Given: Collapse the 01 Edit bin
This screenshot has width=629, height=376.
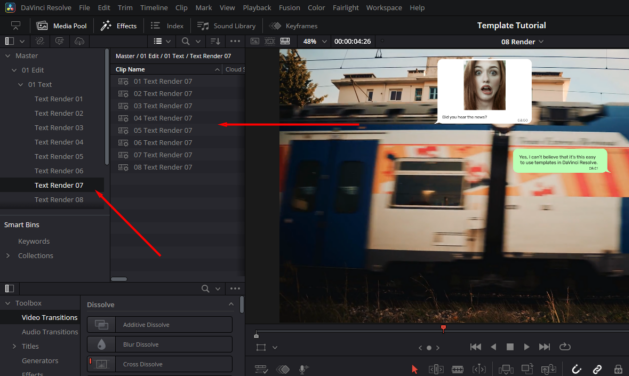Looking at the screenshot, I should tap(14, 70).
